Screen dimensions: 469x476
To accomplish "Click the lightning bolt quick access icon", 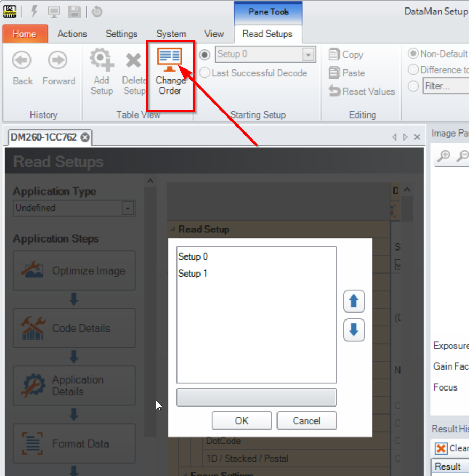I will pyautogui.click(x=33, y=11).
